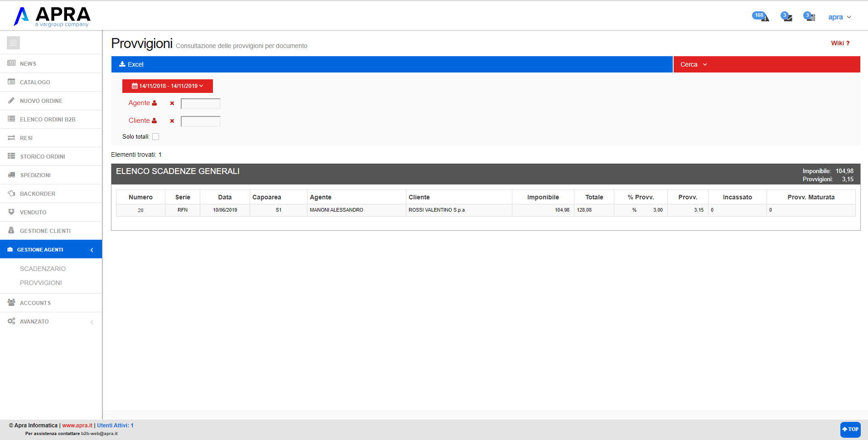
Task: Click the Provv. Maturata column header
Action: click(811, 197)
